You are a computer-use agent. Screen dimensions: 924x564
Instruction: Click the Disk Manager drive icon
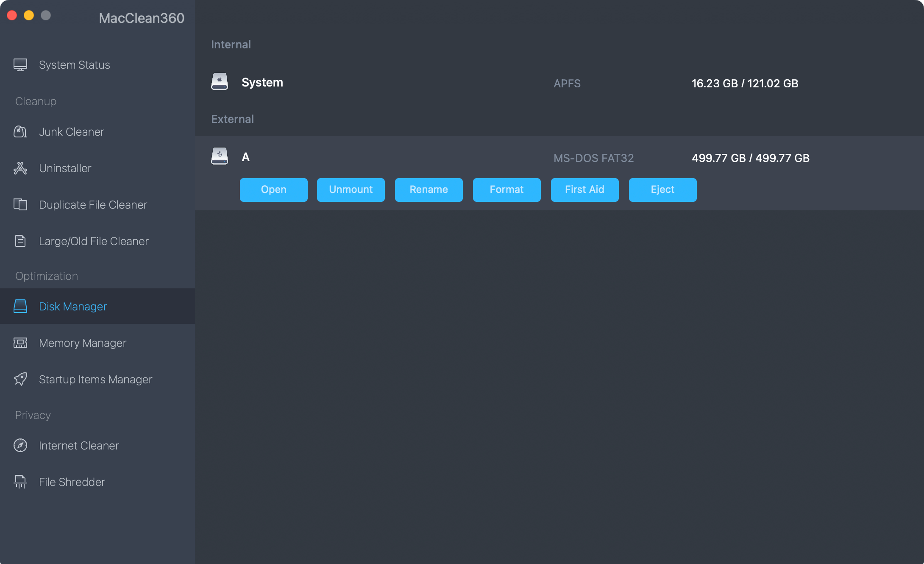(20, 306)
